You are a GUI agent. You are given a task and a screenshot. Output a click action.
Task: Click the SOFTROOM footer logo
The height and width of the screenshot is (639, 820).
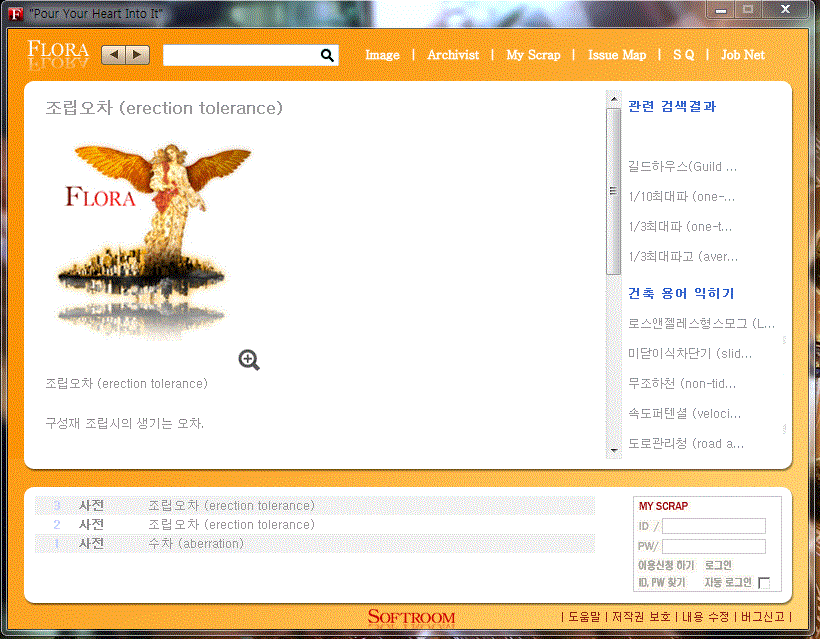[x=411, y=617]
